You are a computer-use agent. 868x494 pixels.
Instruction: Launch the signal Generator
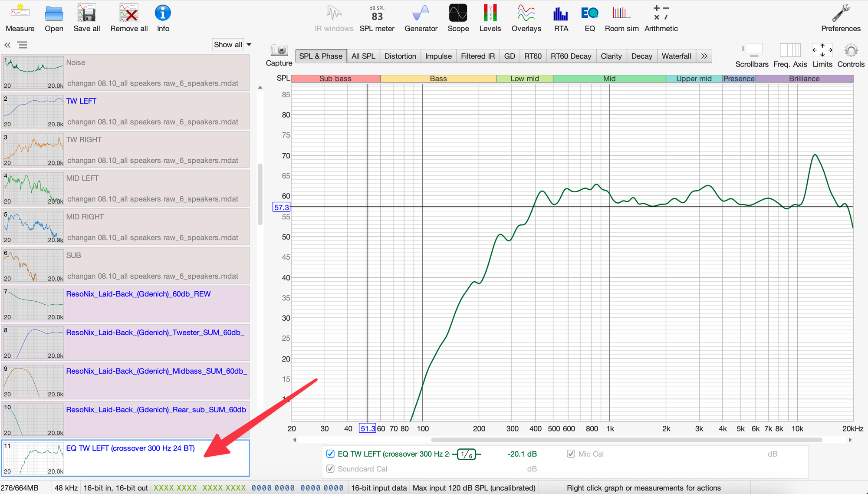click(x=421, y=18)
